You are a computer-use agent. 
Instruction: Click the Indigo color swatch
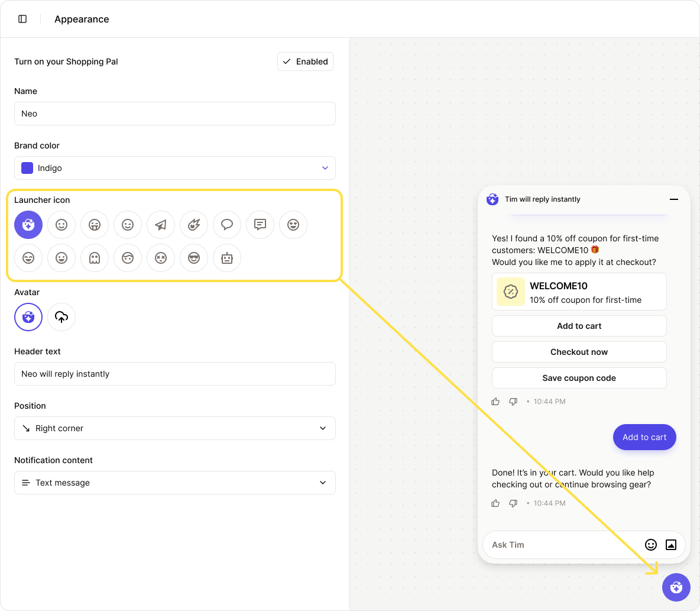click(27, 168)
